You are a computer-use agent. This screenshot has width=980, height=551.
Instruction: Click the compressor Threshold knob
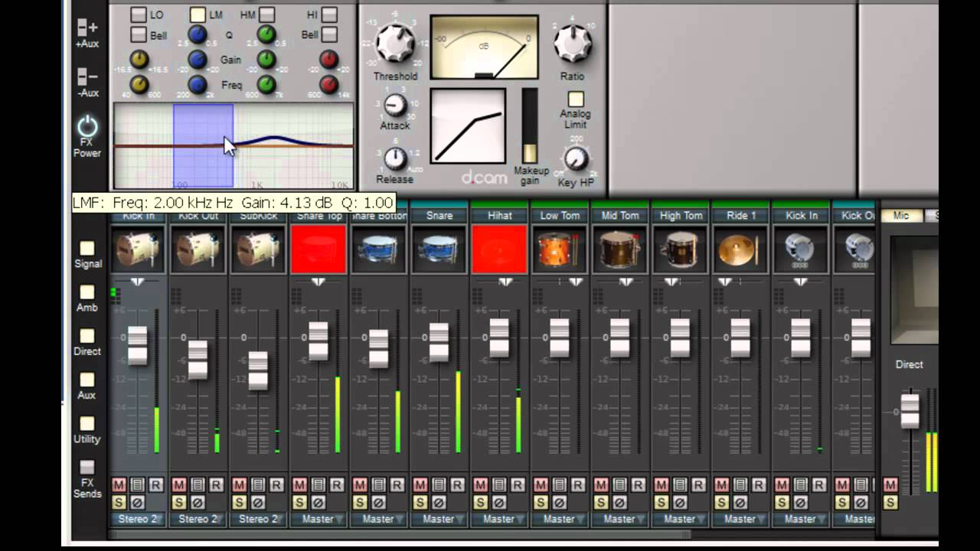(x=394, y=42)
